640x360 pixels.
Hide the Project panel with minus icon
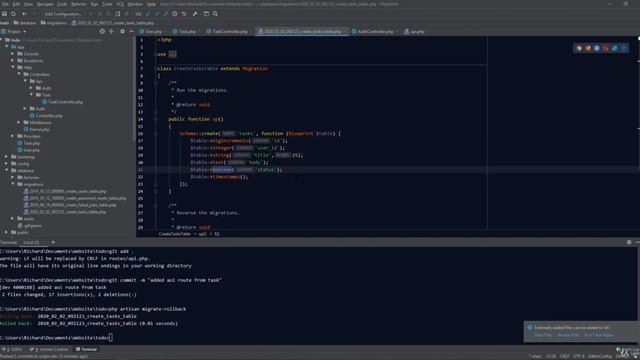point(131,31)
